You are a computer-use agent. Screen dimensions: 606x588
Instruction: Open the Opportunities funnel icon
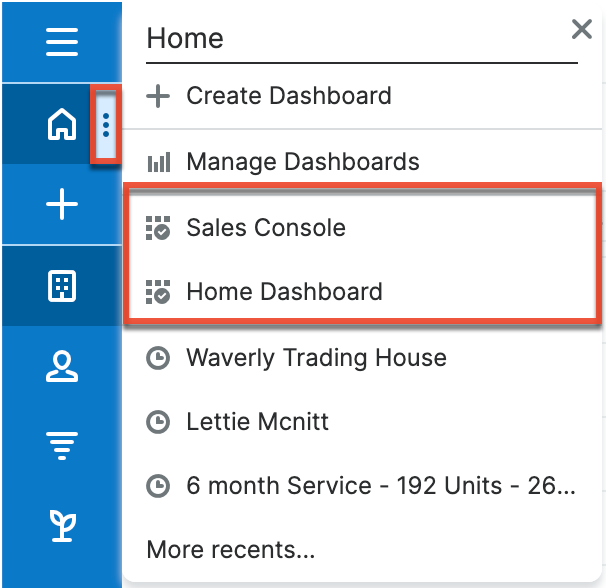coord(61,443)
